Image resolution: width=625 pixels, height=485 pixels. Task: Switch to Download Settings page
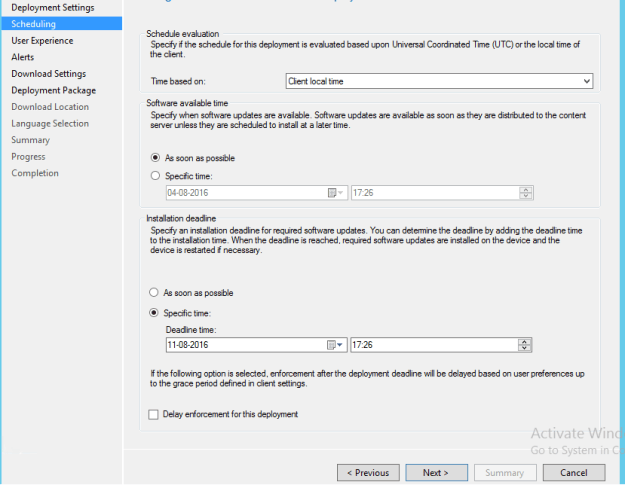tap(49, 74)
